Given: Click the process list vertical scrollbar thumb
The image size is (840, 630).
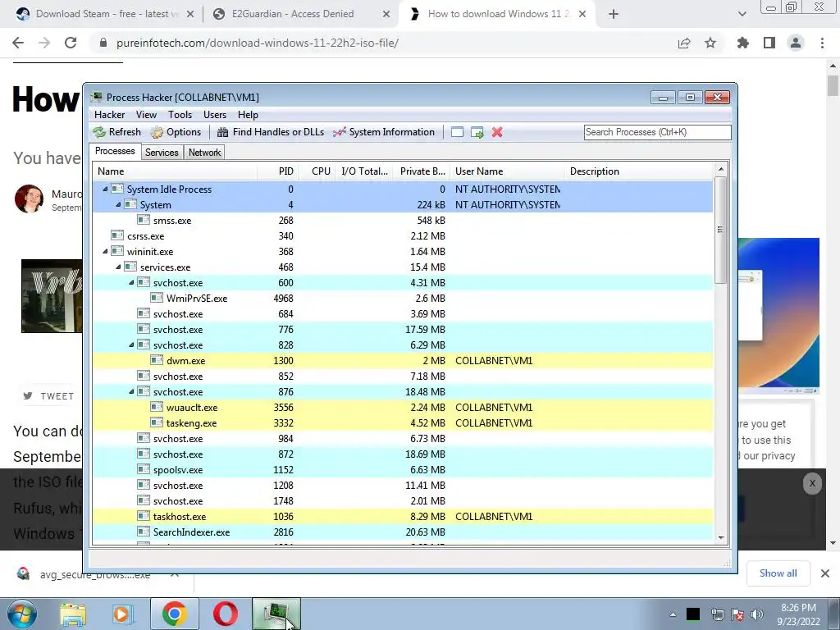Looking at the screenshot, I should click(x=720, y=230).
